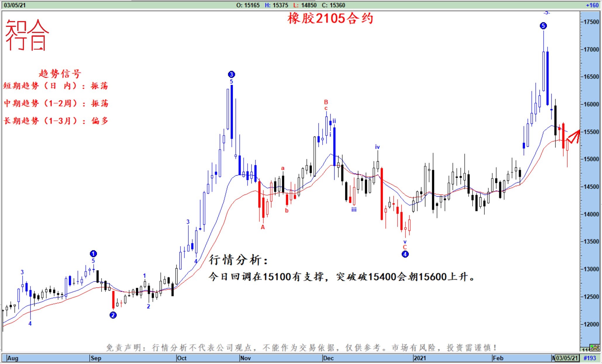Click the Dec label on time axis
This screenshot has width=602, height=364.
point(328,358)
